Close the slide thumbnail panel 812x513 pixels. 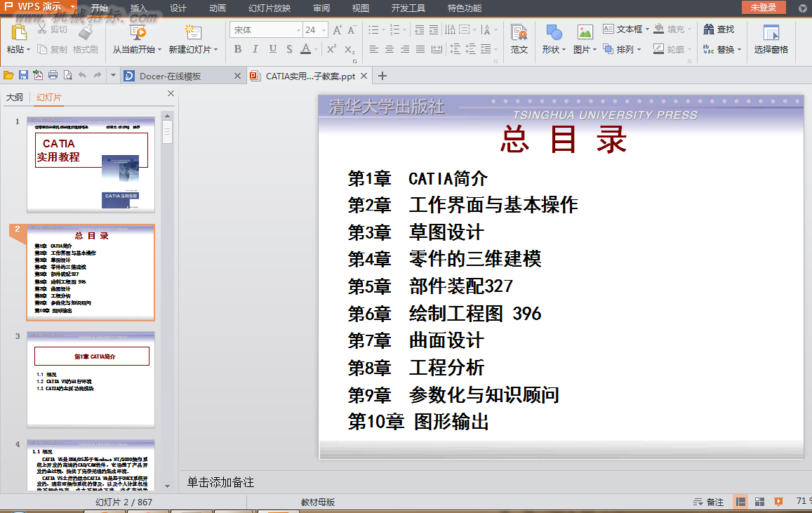coord(171,94)
